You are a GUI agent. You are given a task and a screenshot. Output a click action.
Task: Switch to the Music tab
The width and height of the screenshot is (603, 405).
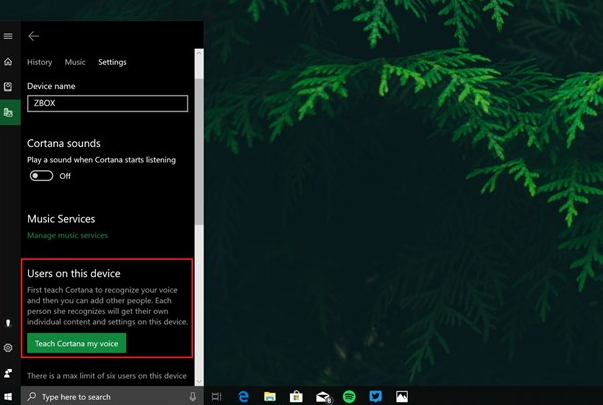75,62
